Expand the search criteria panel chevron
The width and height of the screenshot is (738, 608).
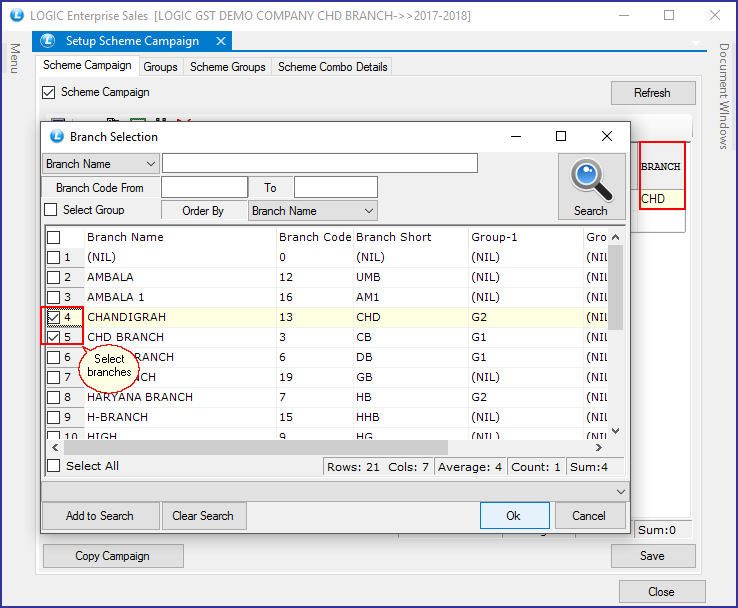[x=621, y=492]
